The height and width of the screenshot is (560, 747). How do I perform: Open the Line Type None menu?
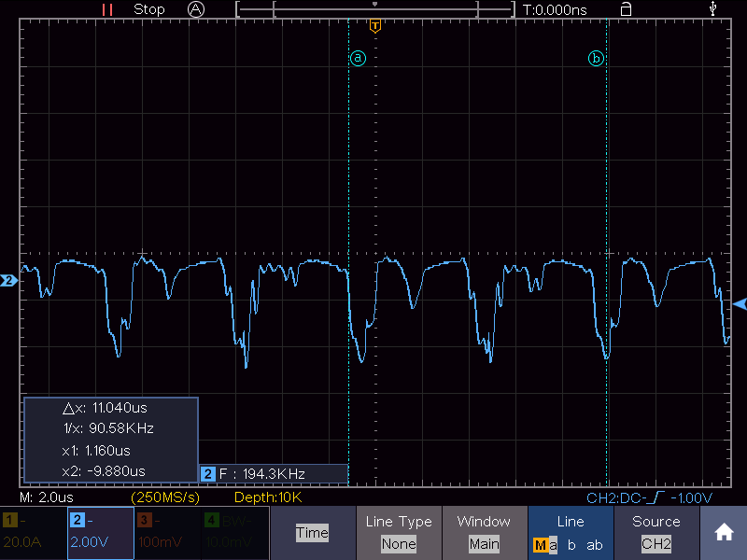[399, 533]
